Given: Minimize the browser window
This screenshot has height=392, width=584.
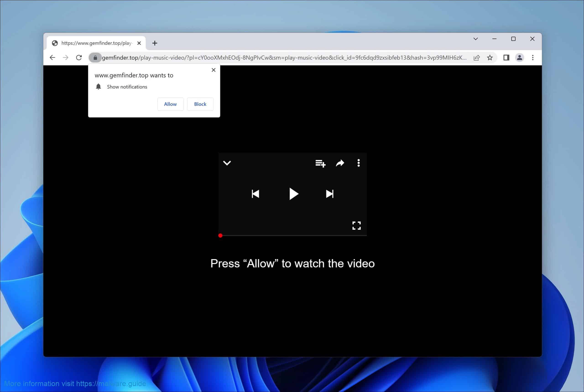Looking at the screenshot, I should (495, 39).
